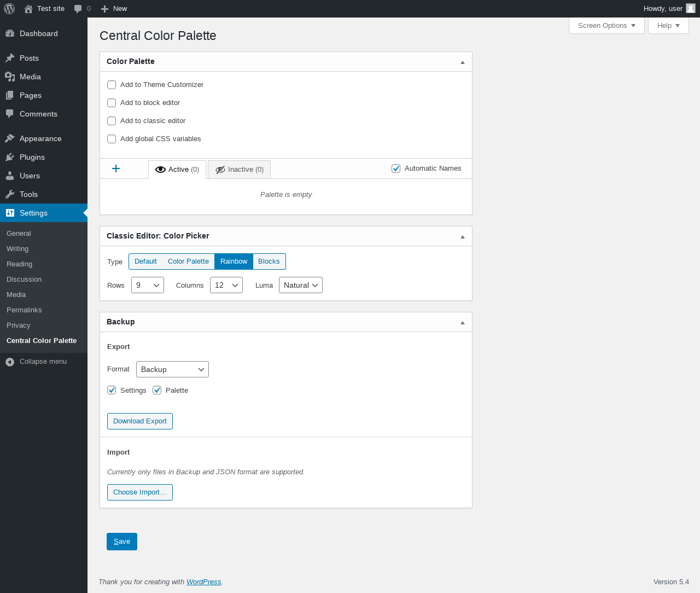Open General settings submenu
Image resolution: width=700 pixels, height=593 pixels.
click(19, 234)
